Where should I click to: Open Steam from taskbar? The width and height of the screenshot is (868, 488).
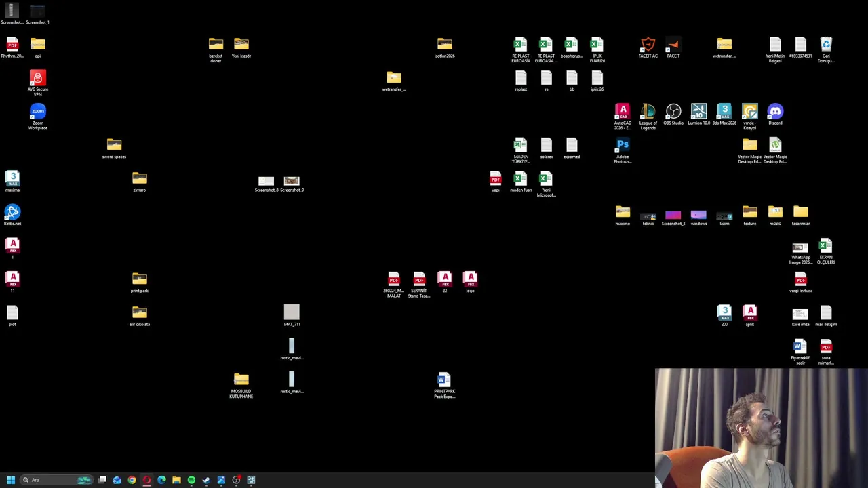point(206,480)
